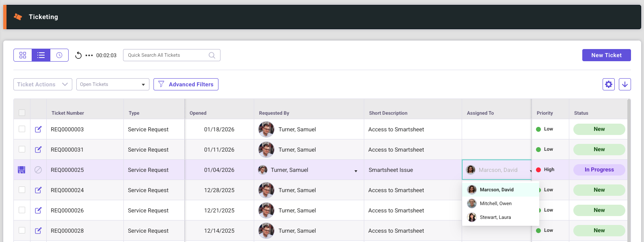Open the Open Tickets filter dropdown
The width and height of the screenshot is (644, 242).
[x=112, y=84]
